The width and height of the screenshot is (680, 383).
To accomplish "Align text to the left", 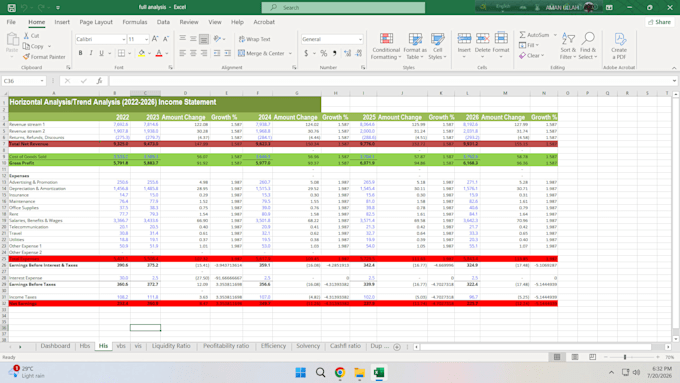I will click(x=183, y=53).
